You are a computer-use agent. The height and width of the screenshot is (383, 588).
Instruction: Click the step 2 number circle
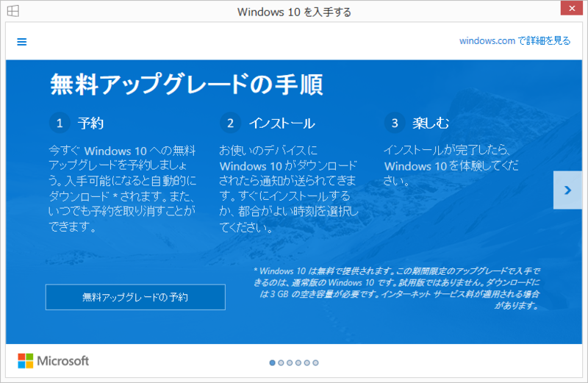(x=230, y=123)
